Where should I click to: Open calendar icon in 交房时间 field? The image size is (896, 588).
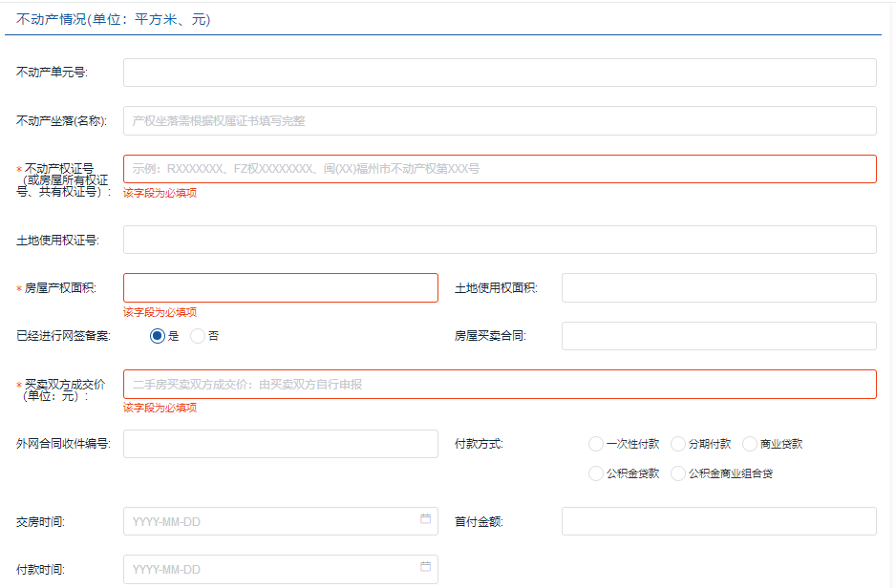click(425, 519)
